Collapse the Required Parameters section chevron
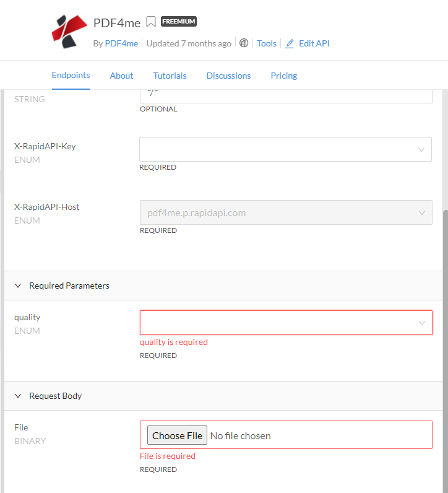The height and width of the screenshot is (493, 448). (x=18, y=286)
